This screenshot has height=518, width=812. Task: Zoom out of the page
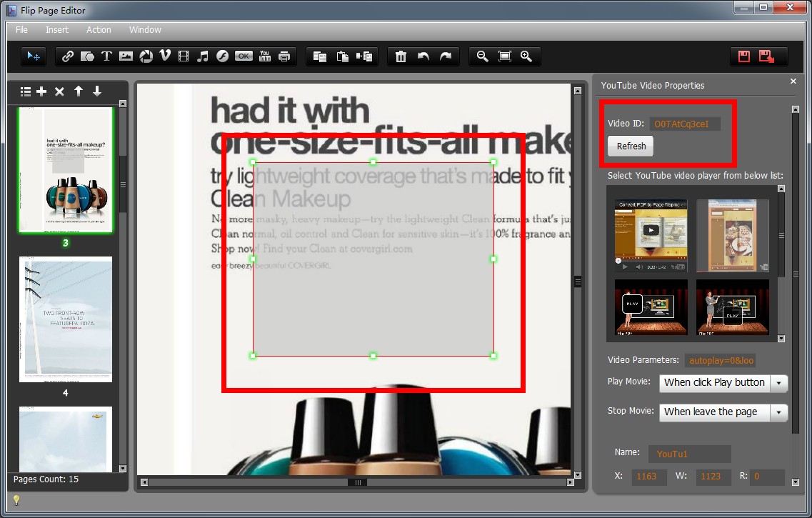tap(482, 56)
